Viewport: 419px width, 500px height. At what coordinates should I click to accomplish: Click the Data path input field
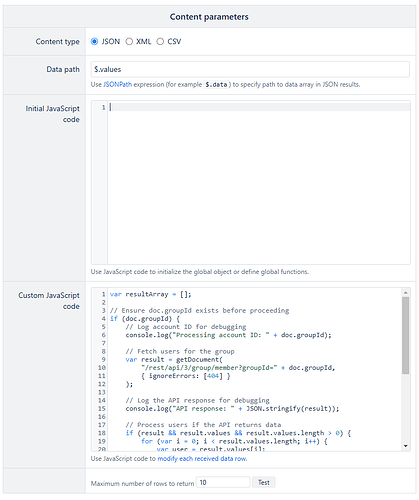pyautogui.click(x=250, y=69)
